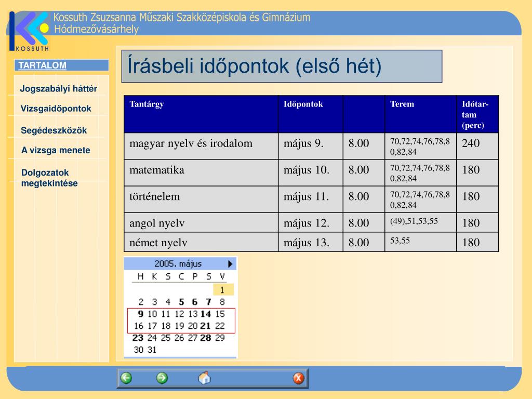Click the 'magyar nyelv és irodalom' cell
The width and height of the screenshot is (532, 399).
201,146
